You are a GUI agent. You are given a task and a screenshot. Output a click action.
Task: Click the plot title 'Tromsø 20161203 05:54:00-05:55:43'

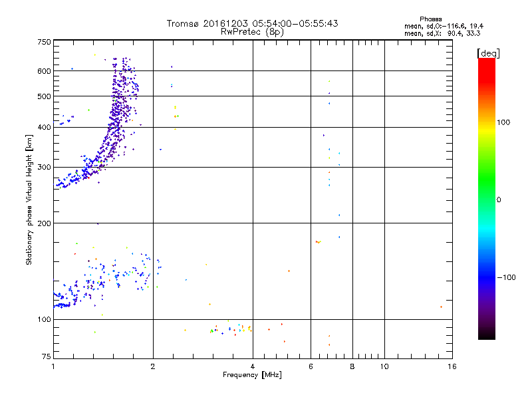click(x=252, y=23)
